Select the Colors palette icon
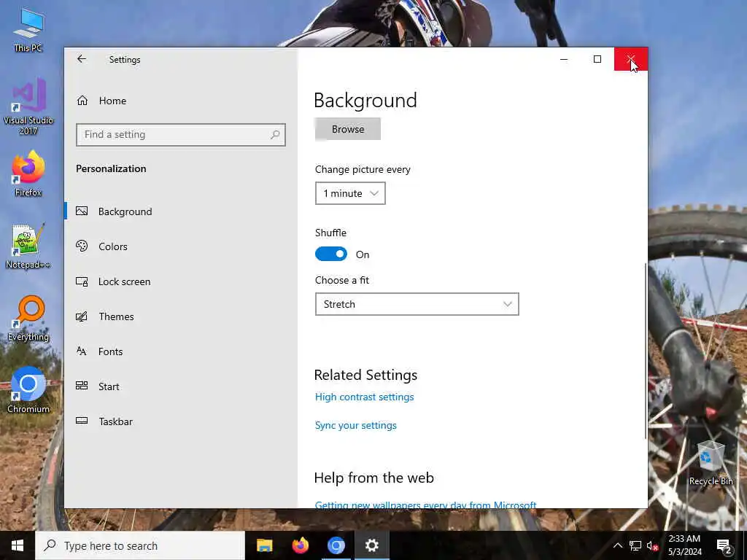This screenshot has height=560, width=747. click(x=82, y=246)
